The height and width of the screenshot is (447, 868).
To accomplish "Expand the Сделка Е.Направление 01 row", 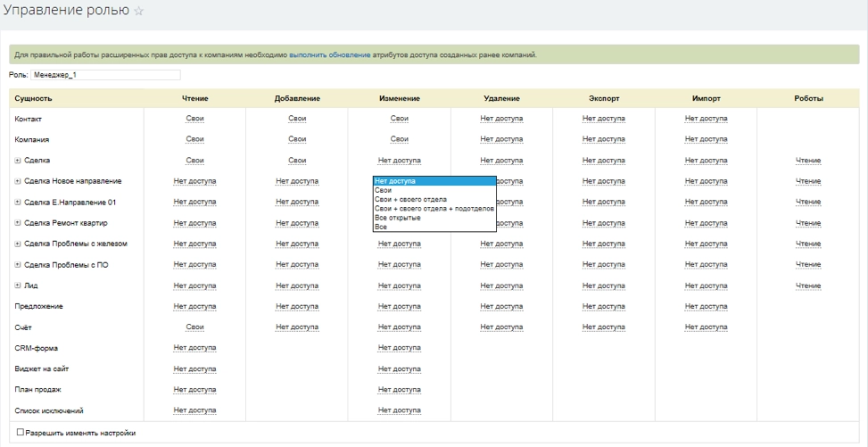I will (x=18, y=203).
